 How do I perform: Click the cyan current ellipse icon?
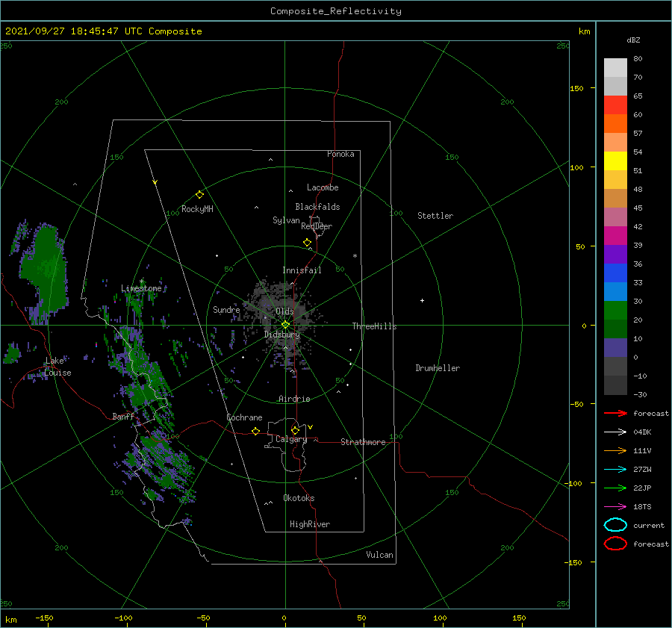[x=615, y=525]
